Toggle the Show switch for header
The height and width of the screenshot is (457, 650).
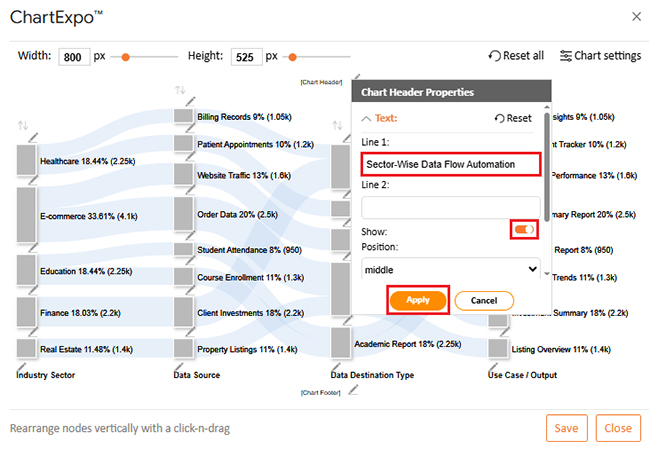point(524,230)
